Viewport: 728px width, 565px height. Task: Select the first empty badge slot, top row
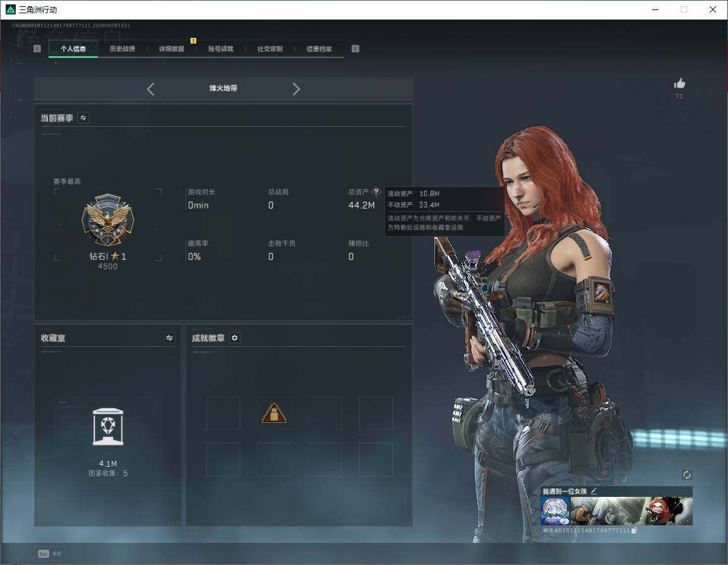point(223,413)
